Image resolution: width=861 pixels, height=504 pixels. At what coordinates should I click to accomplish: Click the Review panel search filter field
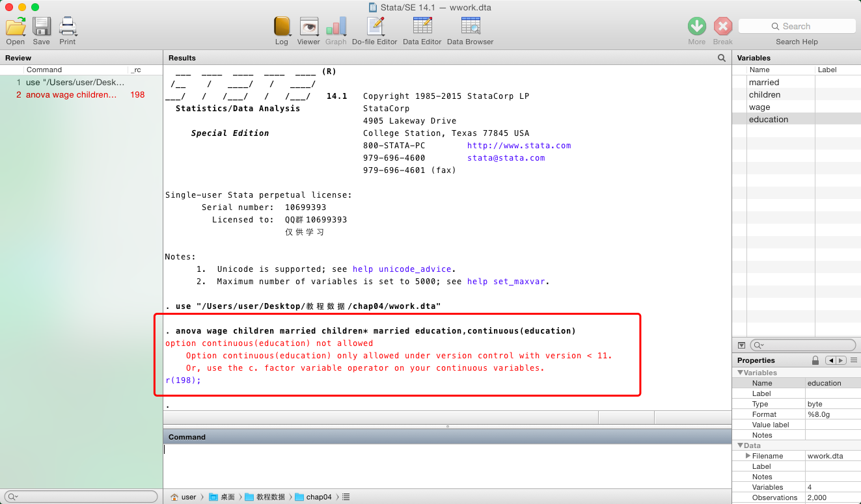80,496
